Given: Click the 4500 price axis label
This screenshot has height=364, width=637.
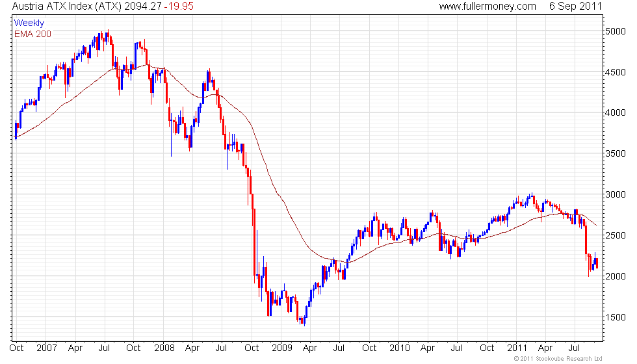Looking at the screenshot, I should [x=616, y=72].
